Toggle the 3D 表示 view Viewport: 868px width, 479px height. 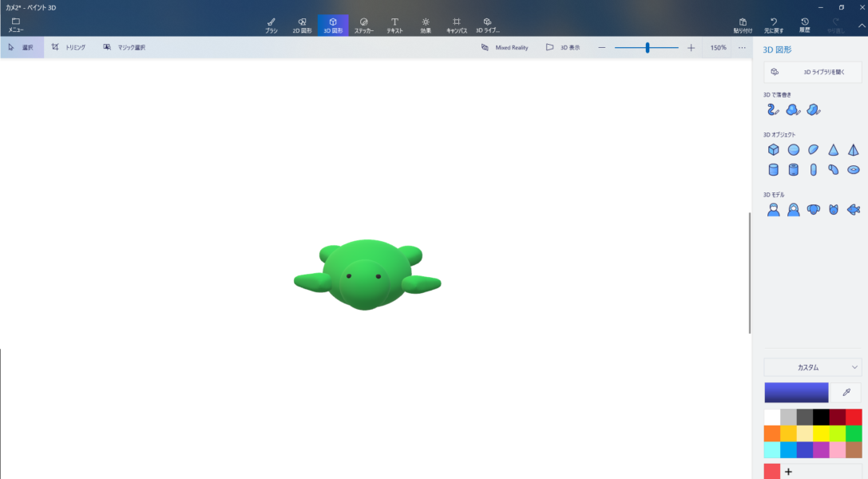[x=563, y=48]
